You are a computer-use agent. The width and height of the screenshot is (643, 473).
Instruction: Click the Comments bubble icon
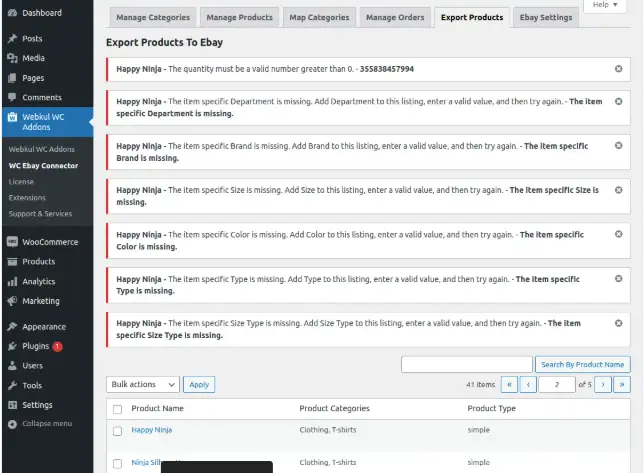pyautogui.click(x=11, y=97)
